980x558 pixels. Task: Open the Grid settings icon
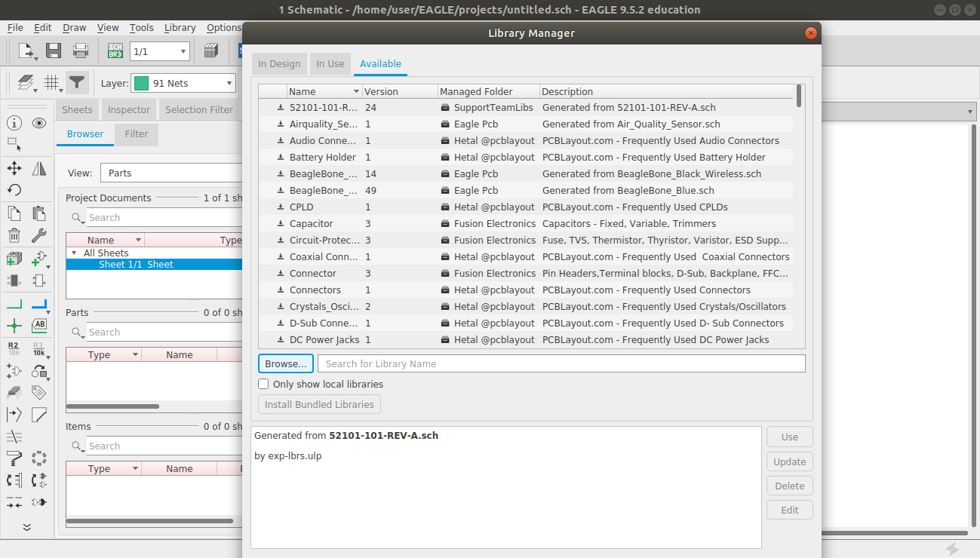click(x=52, y=83)
